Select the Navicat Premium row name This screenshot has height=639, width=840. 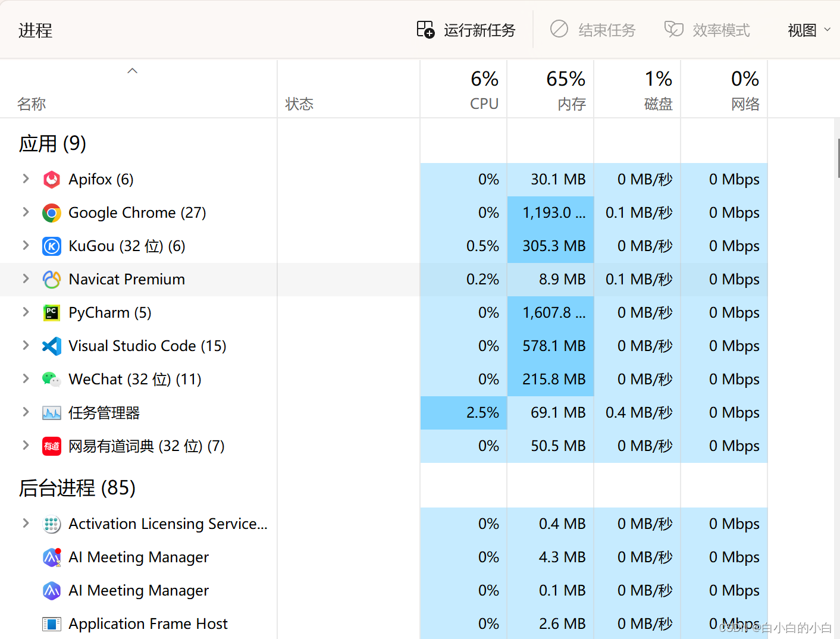pyautogui.click(x=127, y=280)
